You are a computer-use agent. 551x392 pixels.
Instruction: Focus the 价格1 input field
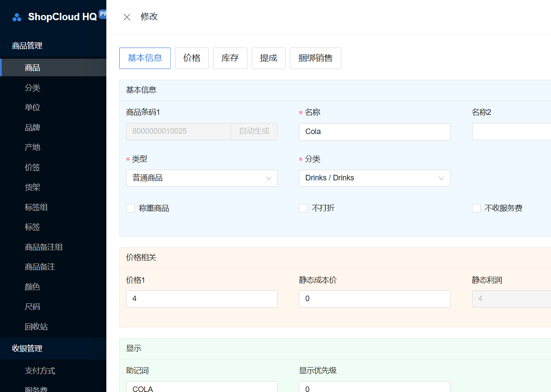pos(202,299)
